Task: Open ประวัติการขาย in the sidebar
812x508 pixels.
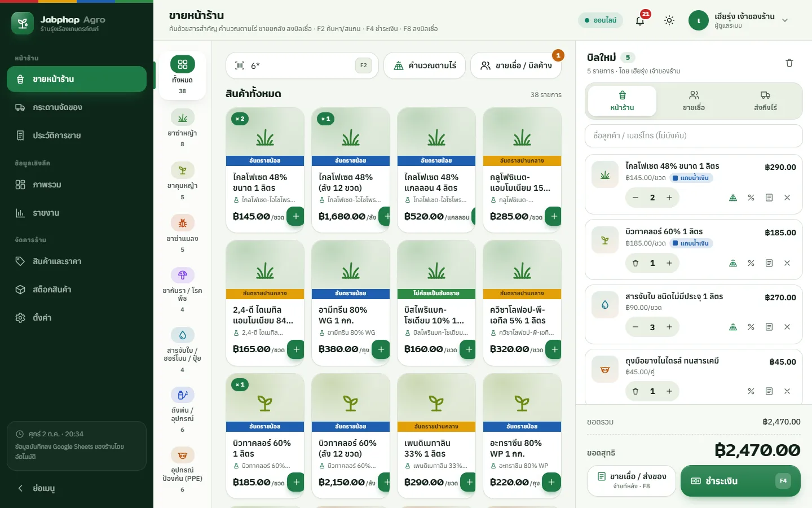Action: [x=77, y=135]
